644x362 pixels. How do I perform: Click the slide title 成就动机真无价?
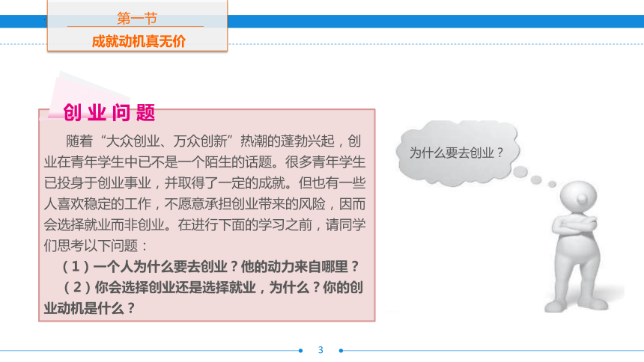[x=139, y=41]
